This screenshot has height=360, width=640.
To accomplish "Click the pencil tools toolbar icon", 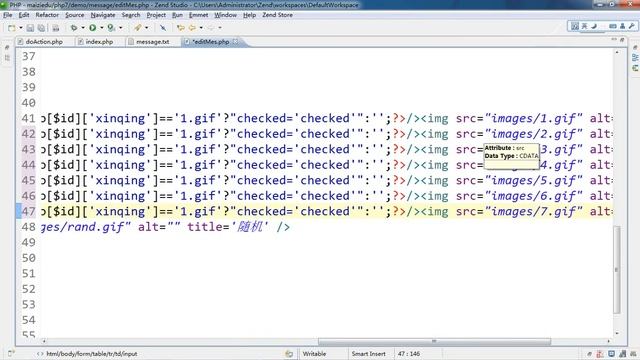I will 138,28.
